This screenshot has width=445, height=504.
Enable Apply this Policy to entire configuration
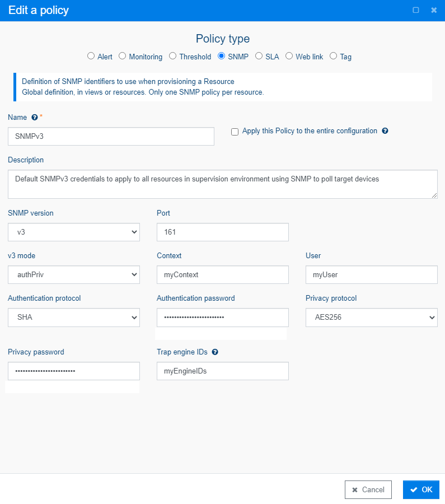235,132
